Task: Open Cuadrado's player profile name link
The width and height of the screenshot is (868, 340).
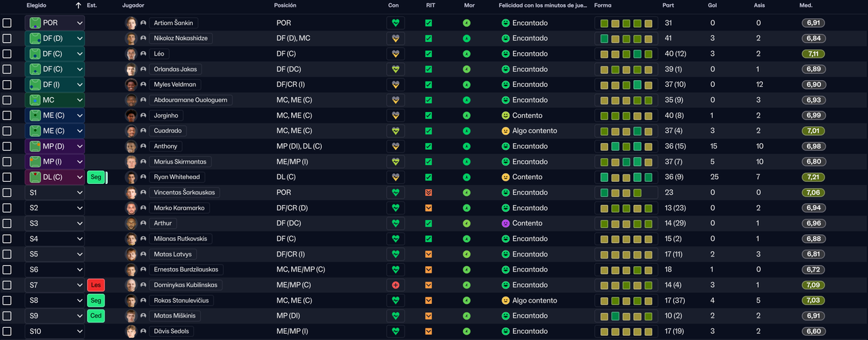Action: [x=167, y=131]
